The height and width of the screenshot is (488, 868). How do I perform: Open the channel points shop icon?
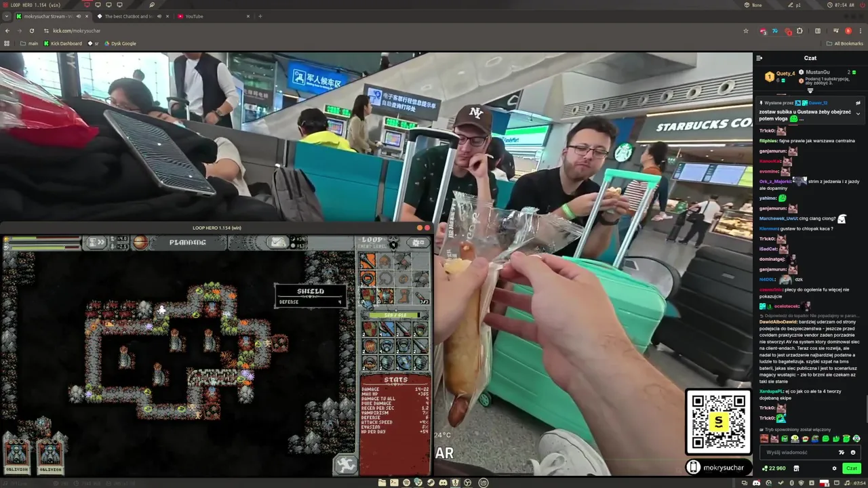coord(796,468)
